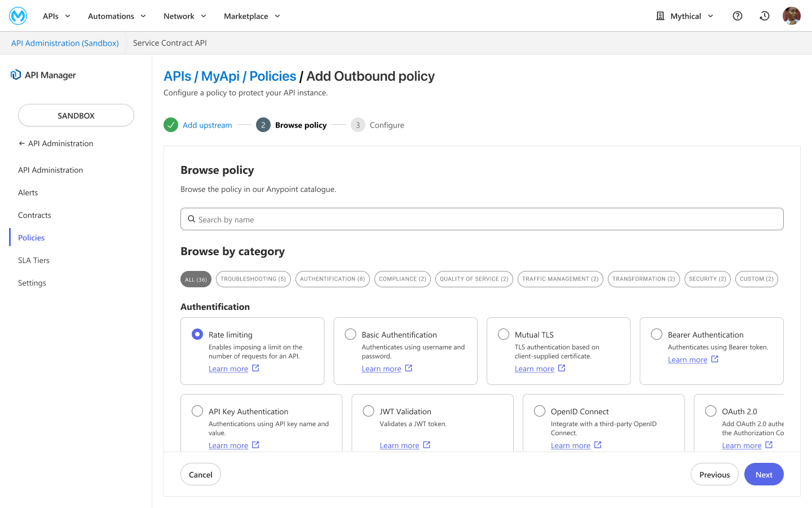Open the user profile avatar
Screen dimensions: 812x508
coord(792,16)
